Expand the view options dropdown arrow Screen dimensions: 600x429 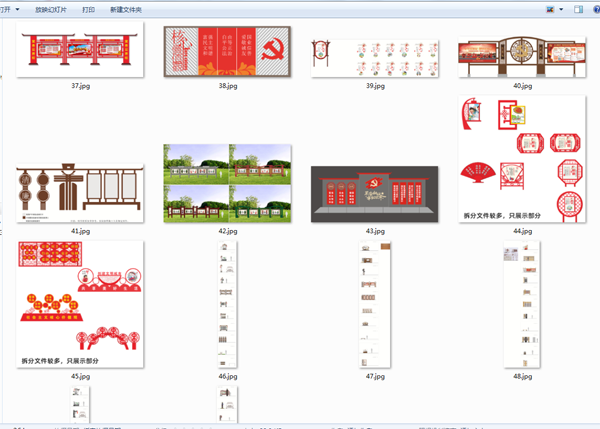pos(562,9)
